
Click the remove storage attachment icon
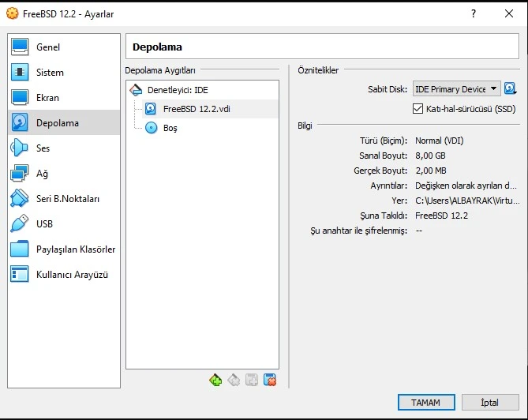(x=270, y=381)
